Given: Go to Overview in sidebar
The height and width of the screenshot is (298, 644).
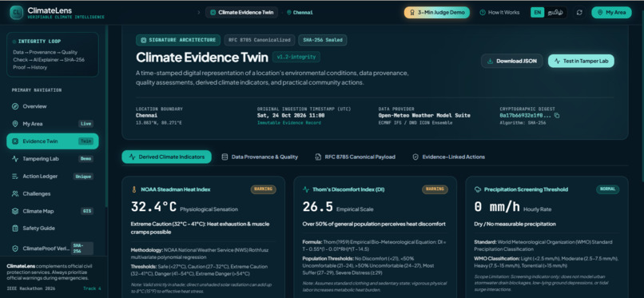Looking at the screenshot, I should pos(53,106).
